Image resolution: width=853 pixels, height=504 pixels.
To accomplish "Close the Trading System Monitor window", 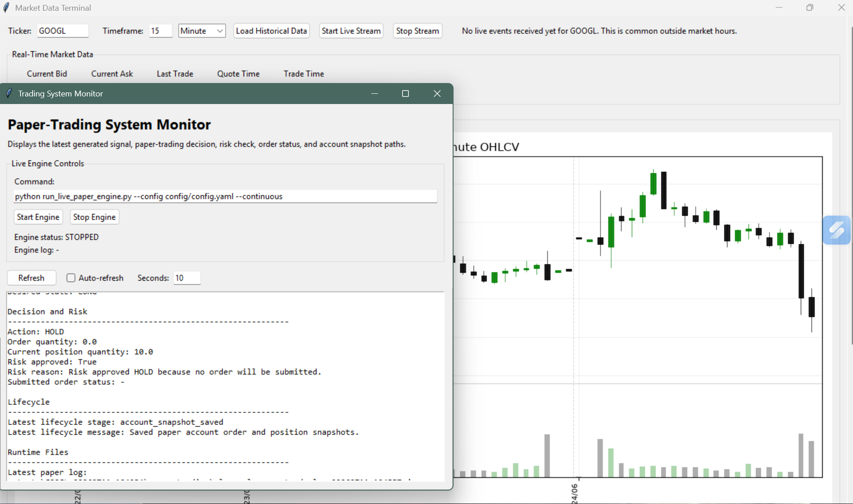I will [x=437, y=93].
